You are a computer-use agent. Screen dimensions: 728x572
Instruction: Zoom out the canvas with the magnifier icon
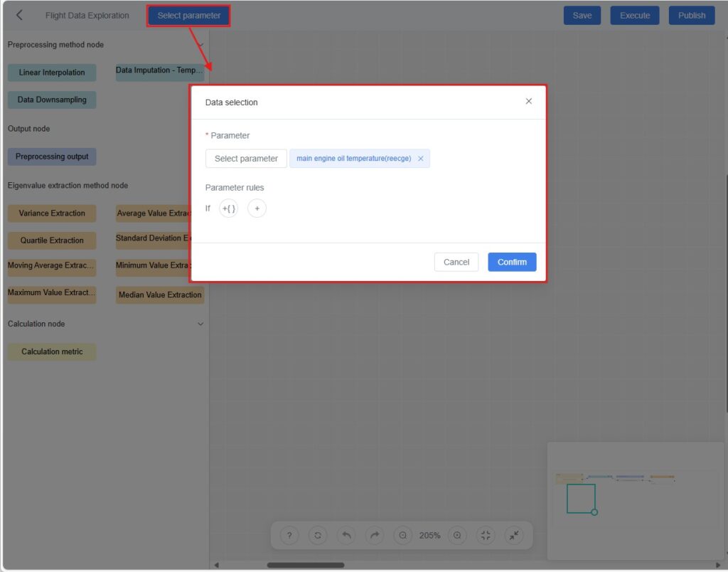(403, 536)
